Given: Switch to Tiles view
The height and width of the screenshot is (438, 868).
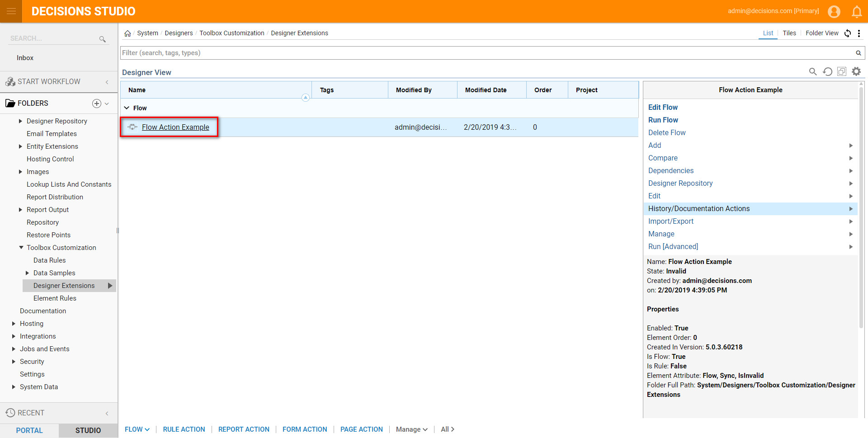Looking at the screenshot, I should (789, 33).
